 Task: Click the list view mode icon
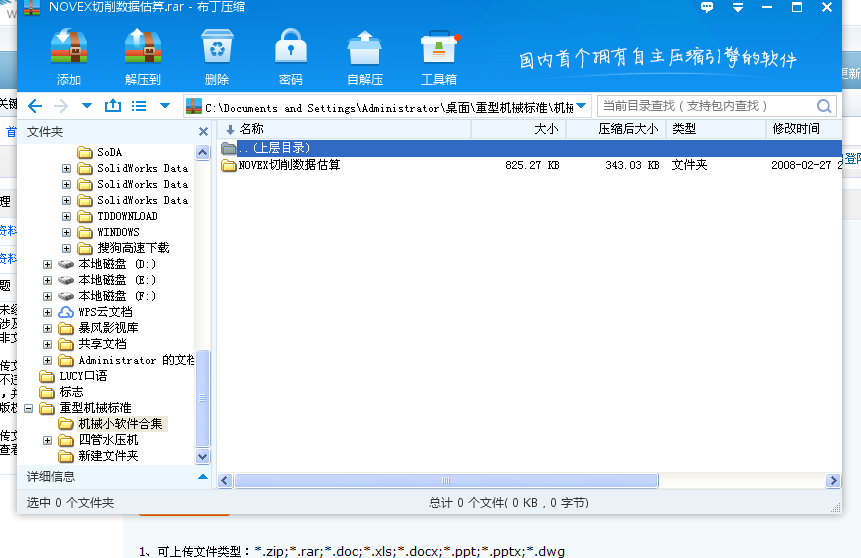pyautogui.click(x=139, y=106)
